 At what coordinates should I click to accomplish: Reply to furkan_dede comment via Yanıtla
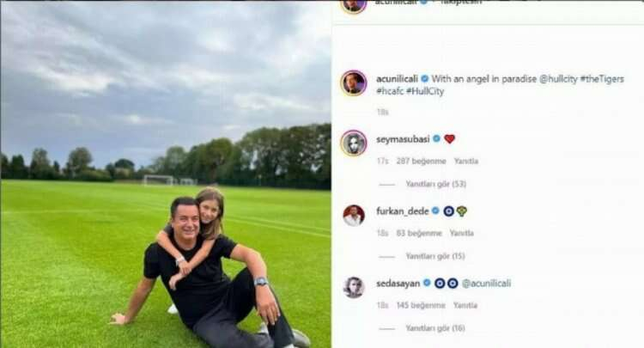tap(462, 234)
